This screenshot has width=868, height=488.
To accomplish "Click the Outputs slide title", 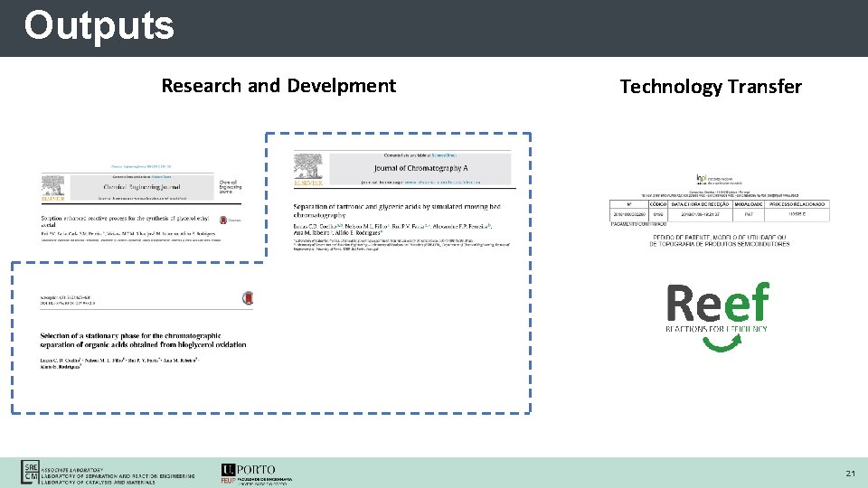I will [x=99, y=26].
